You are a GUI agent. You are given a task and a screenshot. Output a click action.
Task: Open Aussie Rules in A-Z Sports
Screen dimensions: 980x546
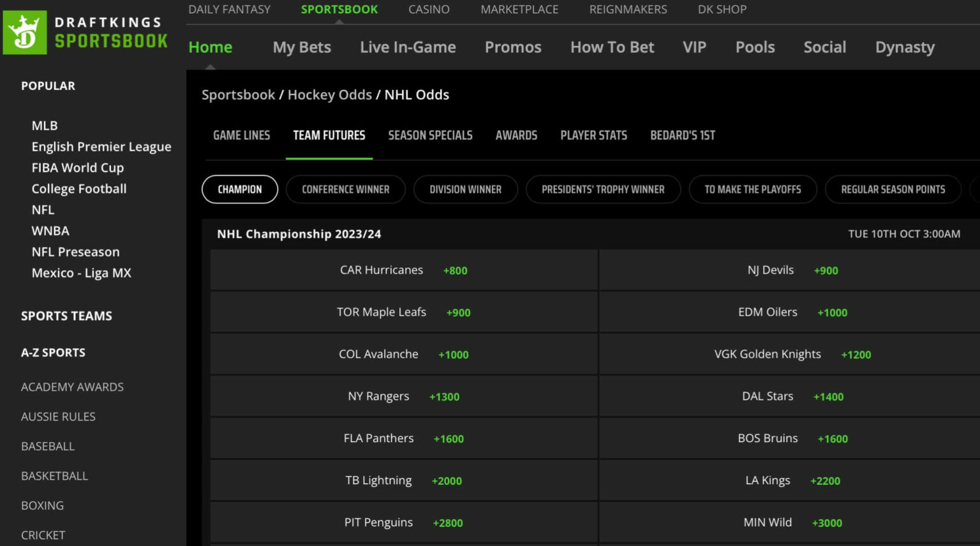(58, 417)
